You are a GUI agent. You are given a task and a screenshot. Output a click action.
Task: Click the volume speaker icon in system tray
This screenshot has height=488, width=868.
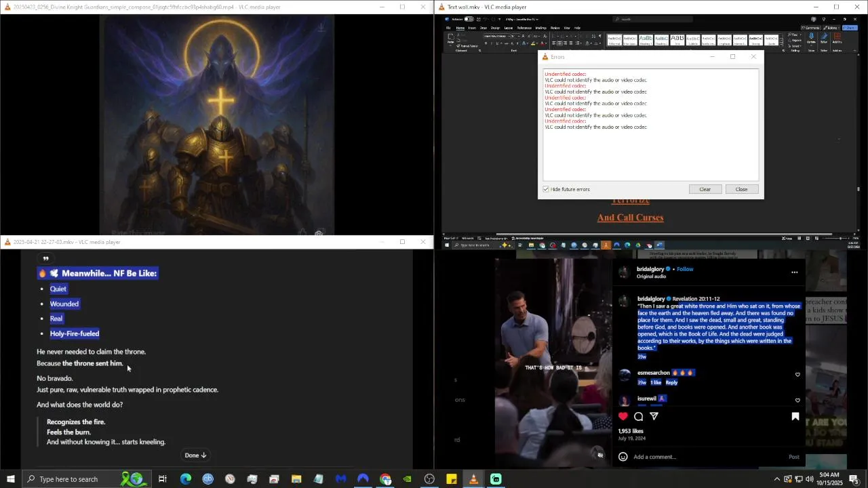[x=810, y=479]
